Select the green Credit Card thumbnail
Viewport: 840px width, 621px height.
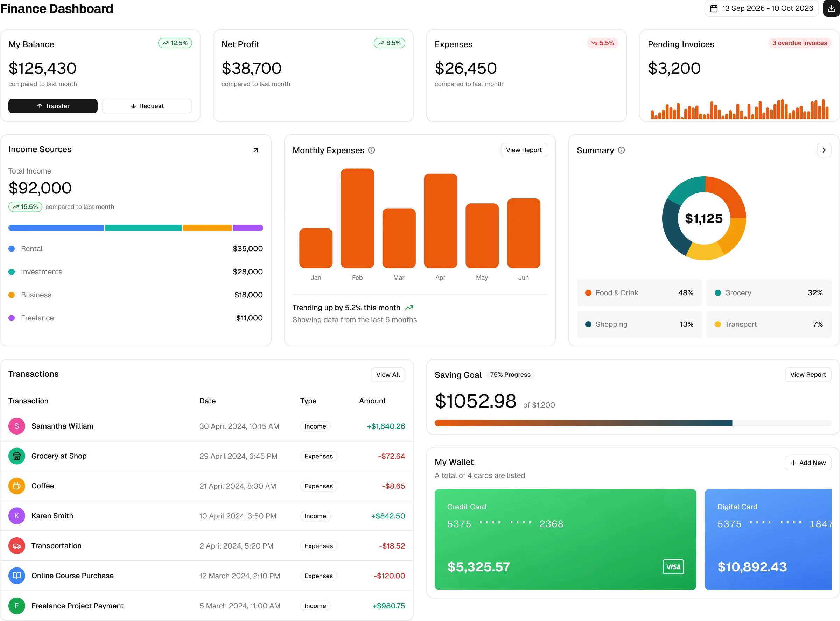(x=565, y=539)
